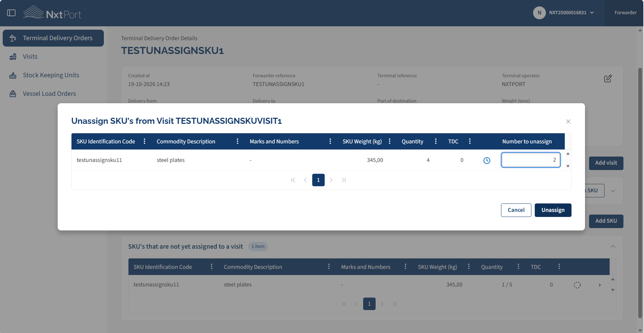This screenshot has height=333, width=644.
Task: Open SKU Identification Code column menu in dialog
Action: [145, 141]
